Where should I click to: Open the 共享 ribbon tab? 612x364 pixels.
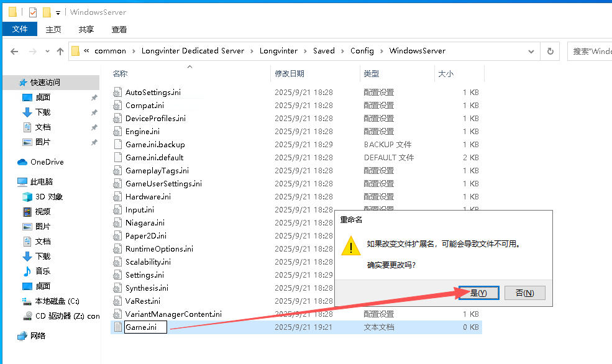86,29
